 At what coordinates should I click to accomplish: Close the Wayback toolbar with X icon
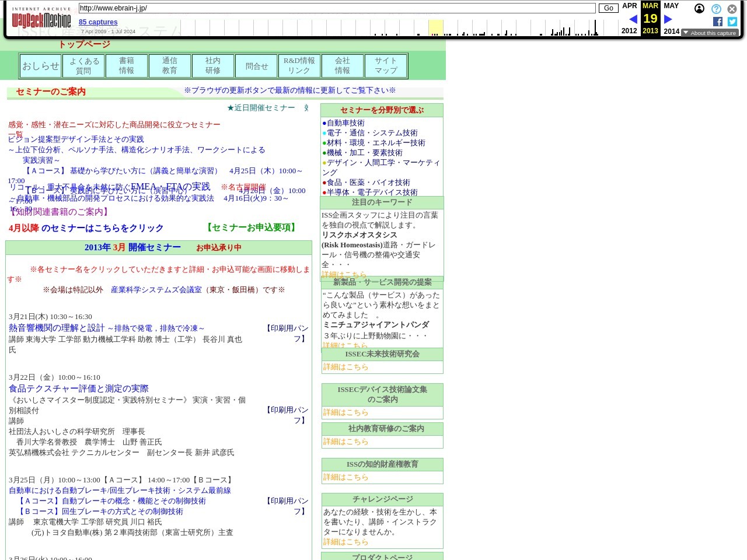732,9
